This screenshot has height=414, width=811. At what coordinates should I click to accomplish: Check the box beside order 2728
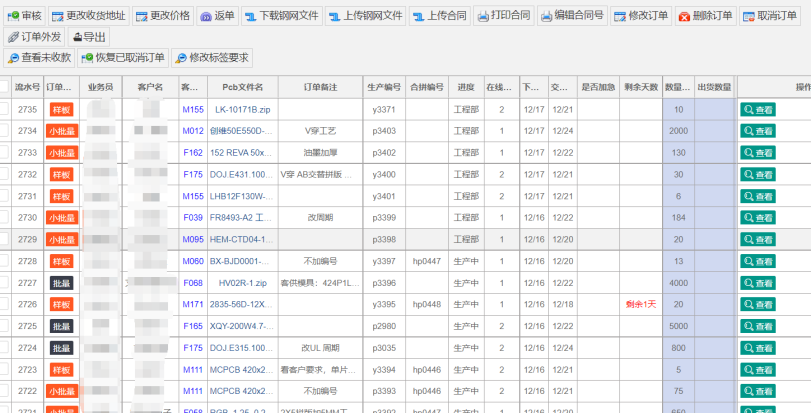(x=5, y=261)
